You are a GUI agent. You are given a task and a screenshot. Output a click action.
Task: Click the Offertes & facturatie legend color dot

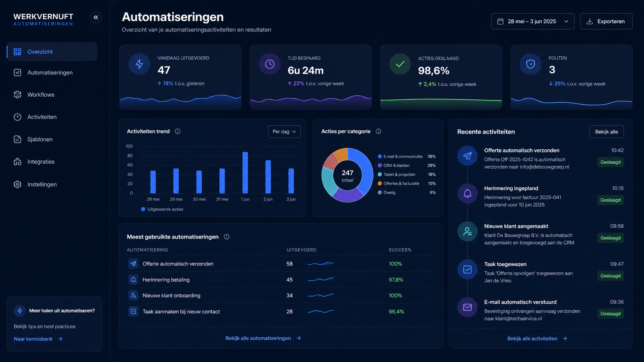coord(380,183)
